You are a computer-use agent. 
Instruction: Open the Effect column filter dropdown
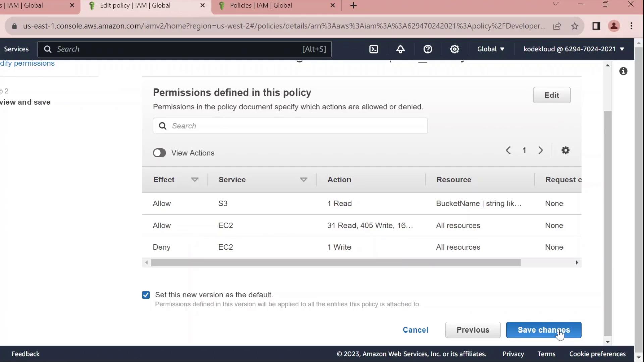[x=195, y=180]
